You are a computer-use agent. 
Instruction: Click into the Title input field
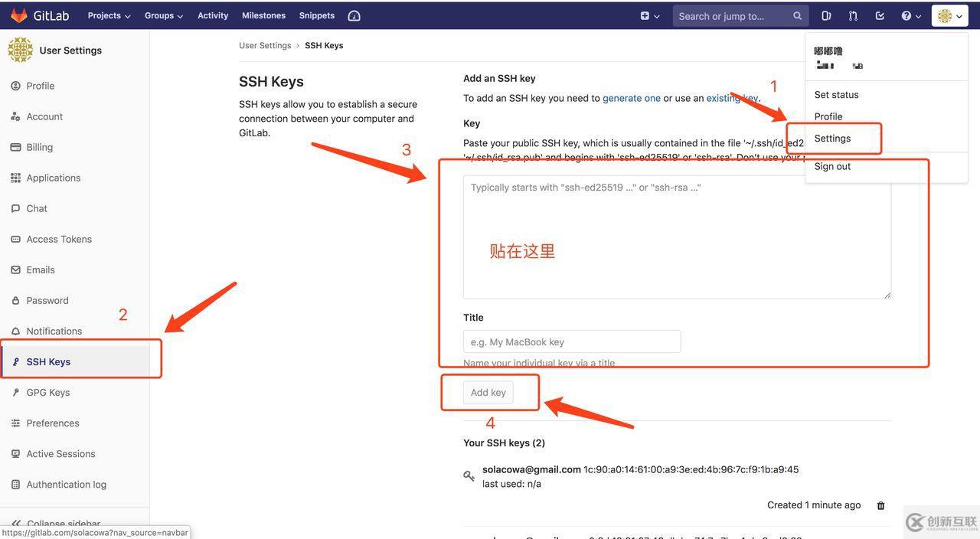coord(572,341)
